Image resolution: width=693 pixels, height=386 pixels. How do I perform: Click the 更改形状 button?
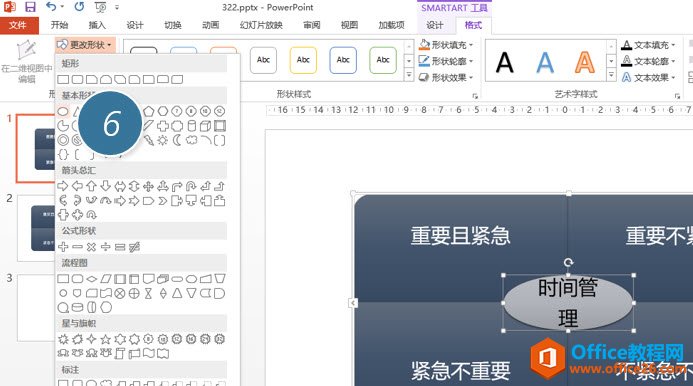pos(86,45)
